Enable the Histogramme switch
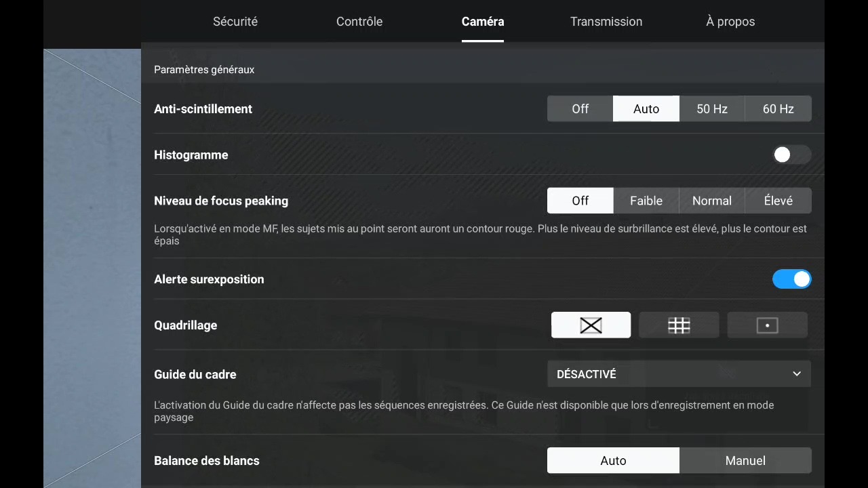Screen dimensions: 868x488 (x=791, y=155)
